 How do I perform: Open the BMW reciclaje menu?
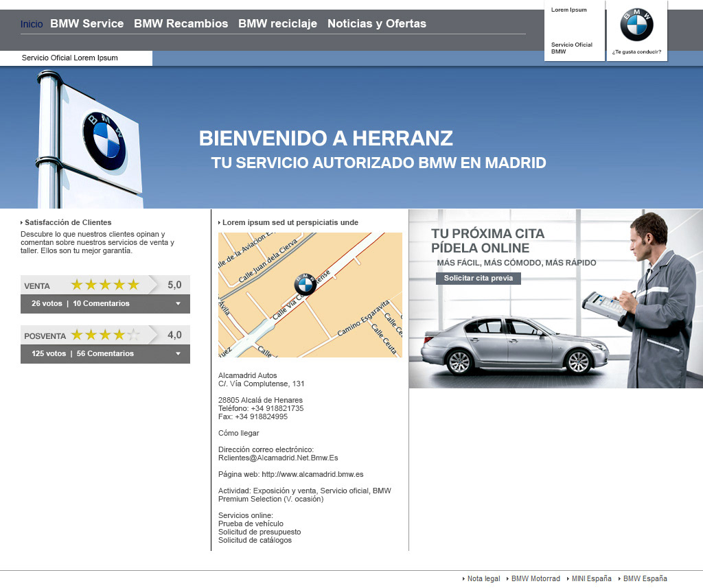[x=277, y=23]
